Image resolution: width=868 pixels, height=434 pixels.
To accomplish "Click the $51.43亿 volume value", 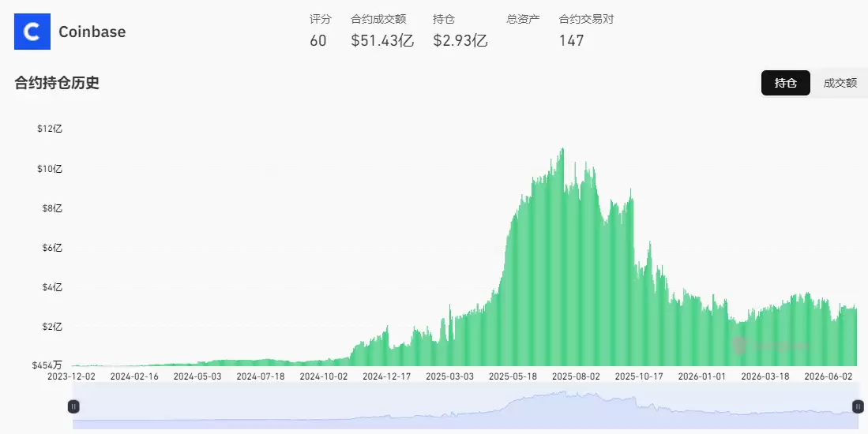I will (x=382, y=40).
